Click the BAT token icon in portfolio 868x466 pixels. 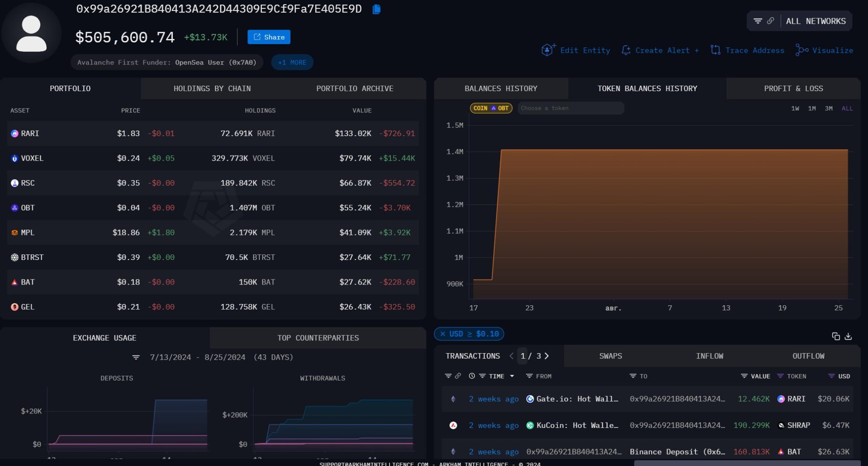(15, 282)
